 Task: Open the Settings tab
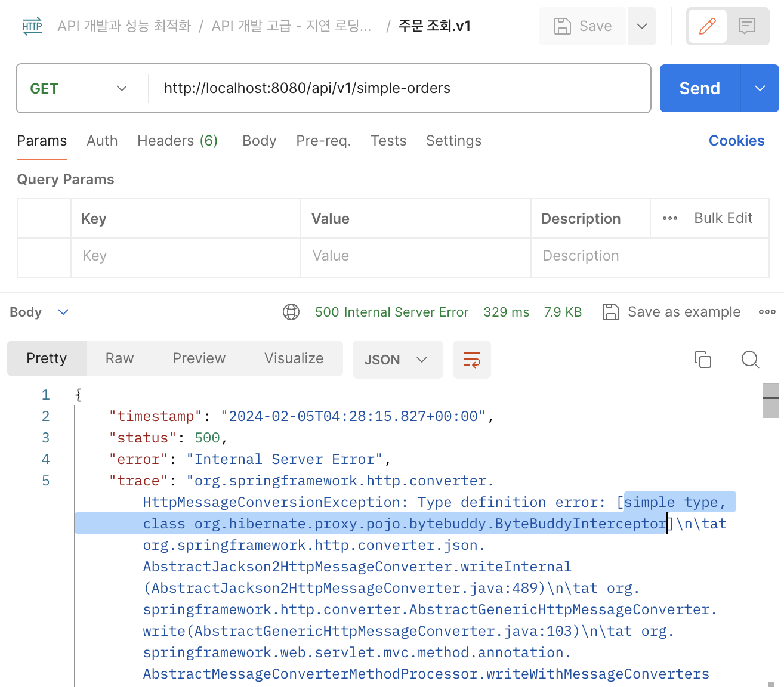[x=453, y=141]
